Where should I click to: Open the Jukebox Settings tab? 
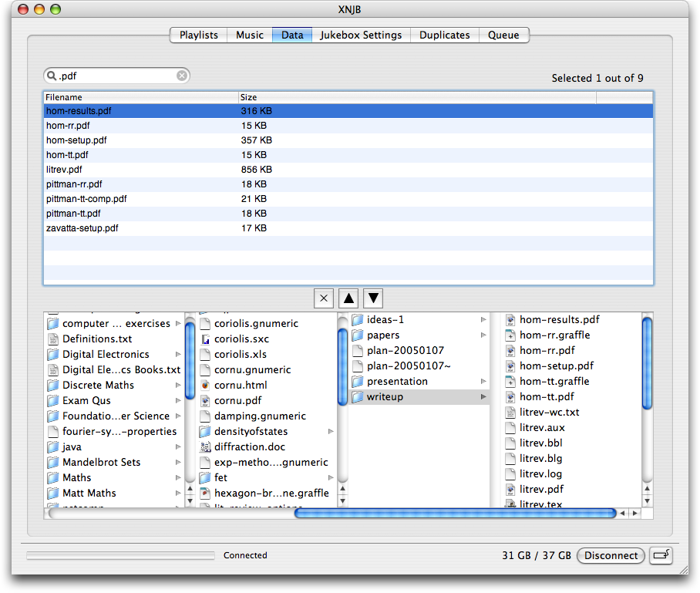tap(361, 35)
